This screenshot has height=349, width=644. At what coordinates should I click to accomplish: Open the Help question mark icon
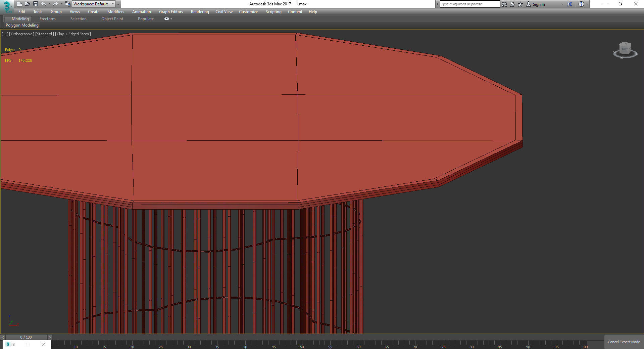click(581, 4)
